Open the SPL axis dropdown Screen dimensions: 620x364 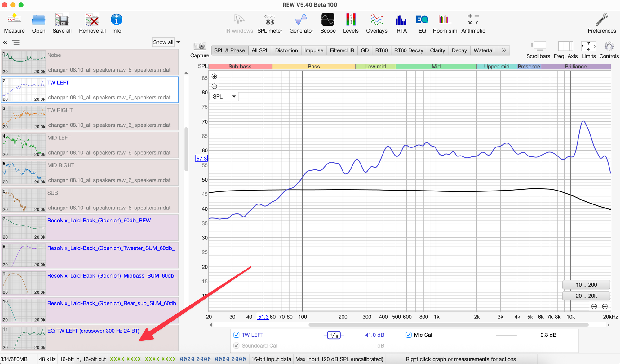point(224,97)
